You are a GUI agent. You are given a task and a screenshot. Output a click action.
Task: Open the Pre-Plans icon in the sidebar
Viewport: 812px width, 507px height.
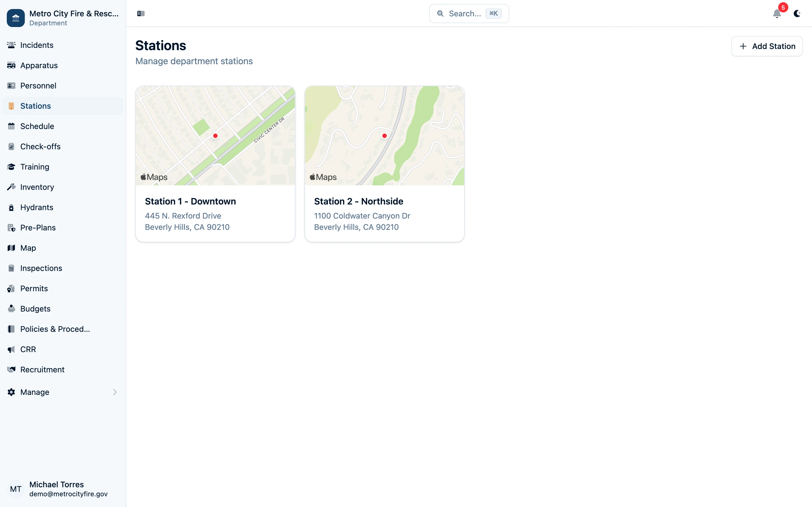pyautogui.click(x=11, y=228)
